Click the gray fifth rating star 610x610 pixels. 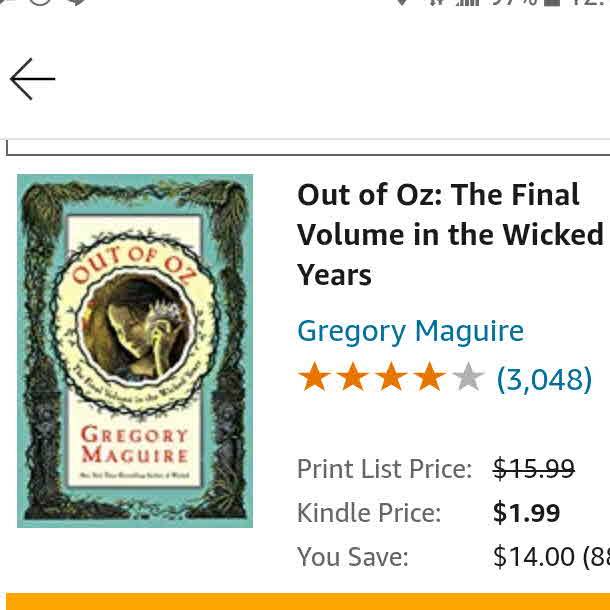pos(467,378)
